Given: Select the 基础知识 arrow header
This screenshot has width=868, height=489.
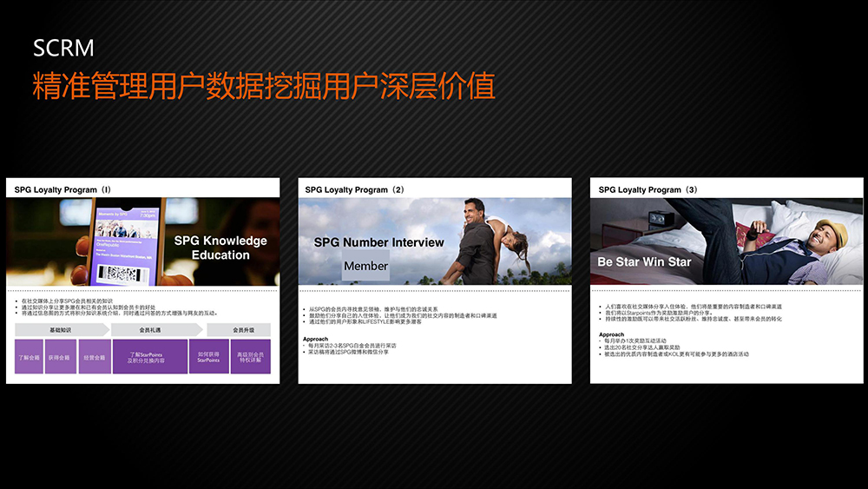Looking at the screenshot, I should (62, 330).
